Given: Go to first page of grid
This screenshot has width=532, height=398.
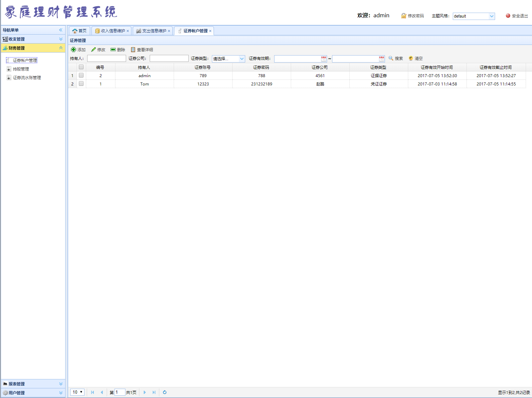Looking at the screenshot, I should pos(92,392).
